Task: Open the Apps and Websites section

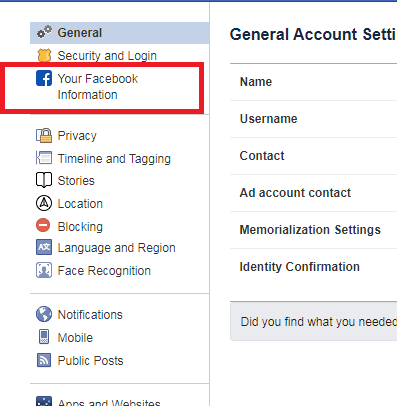Action: [x=109, y=402]
